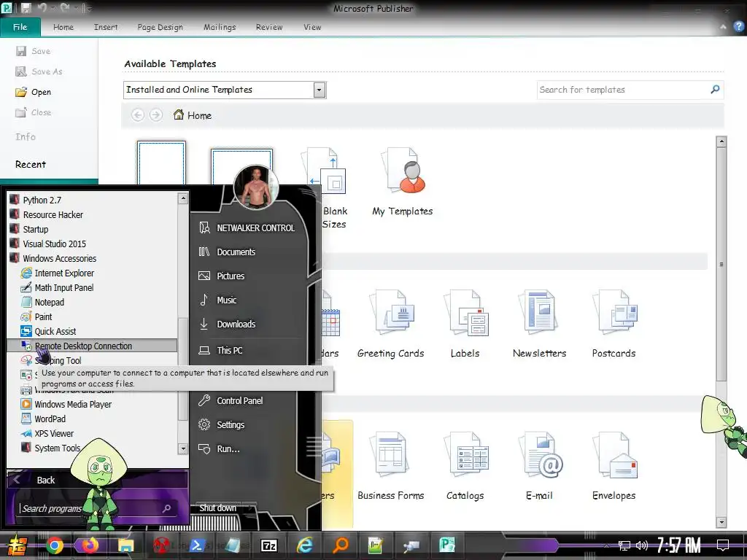747x560 pixels.
Task: Switch to the Page Design tab
Action: 160,27
